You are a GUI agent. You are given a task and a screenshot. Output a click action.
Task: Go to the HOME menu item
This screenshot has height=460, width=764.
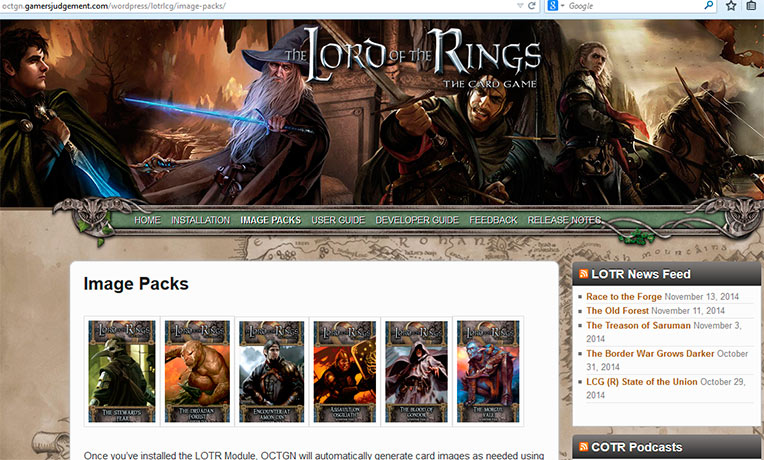[147, 220]
